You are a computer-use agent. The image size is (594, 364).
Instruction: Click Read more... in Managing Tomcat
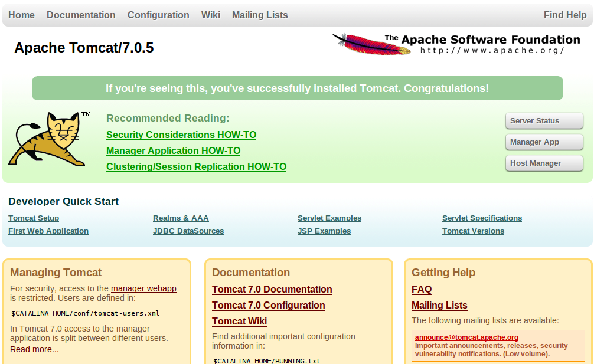[34, 349]
